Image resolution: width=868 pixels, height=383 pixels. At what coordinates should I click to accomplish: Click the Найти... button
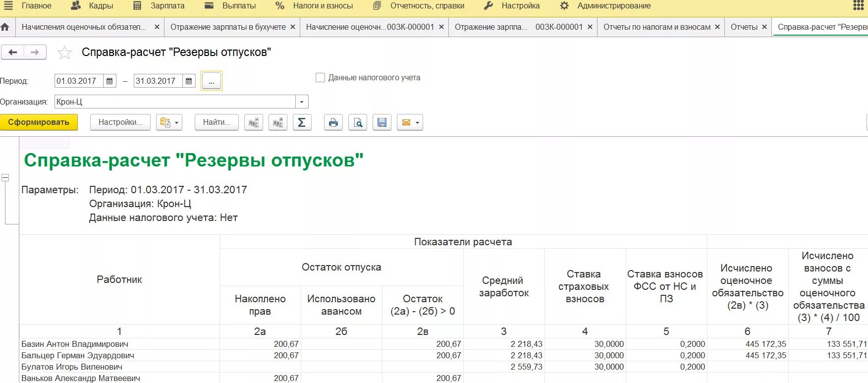pyautogui.click(x=217, y=122)
